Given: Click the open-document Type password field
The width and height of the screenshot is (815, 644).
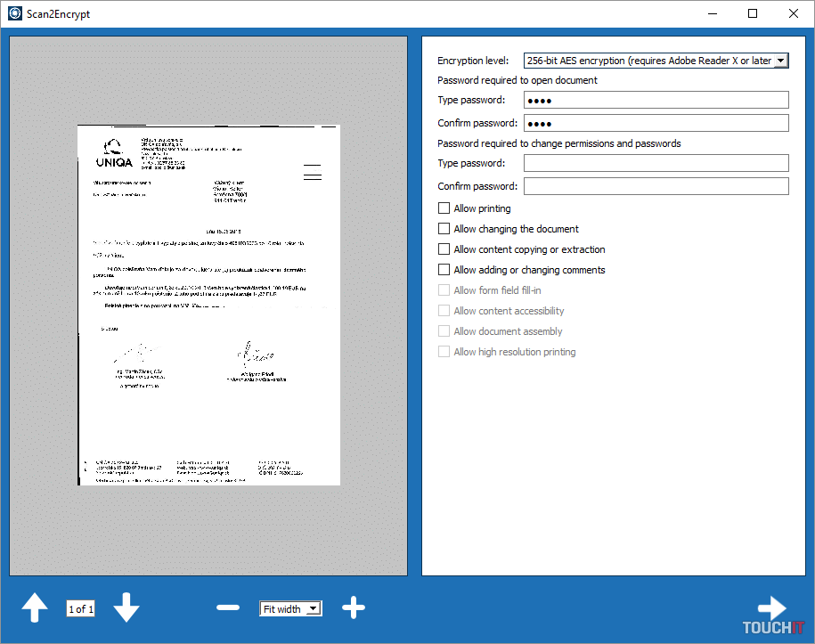Looking at the screenshot, I should click(x=656, y=100).
